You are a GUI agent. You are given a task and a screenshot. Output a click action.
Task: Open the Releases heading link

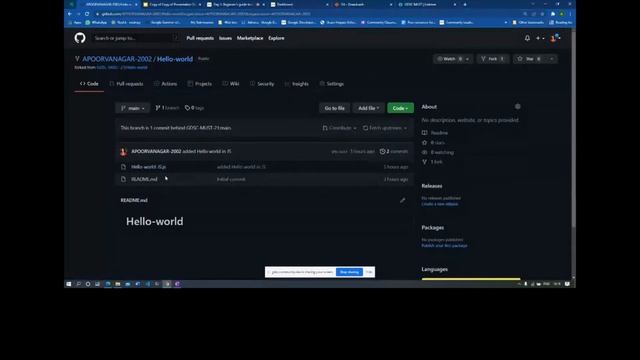pos(432,186)
